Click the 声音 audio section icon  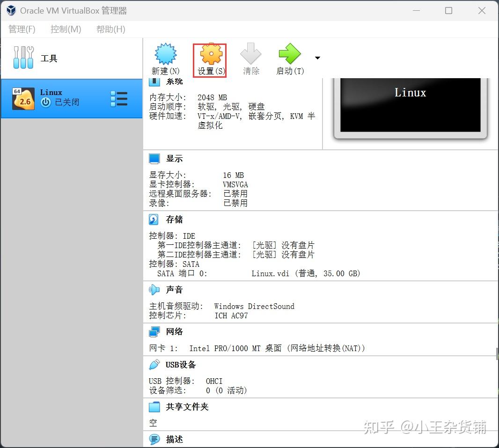click(154, 289)
